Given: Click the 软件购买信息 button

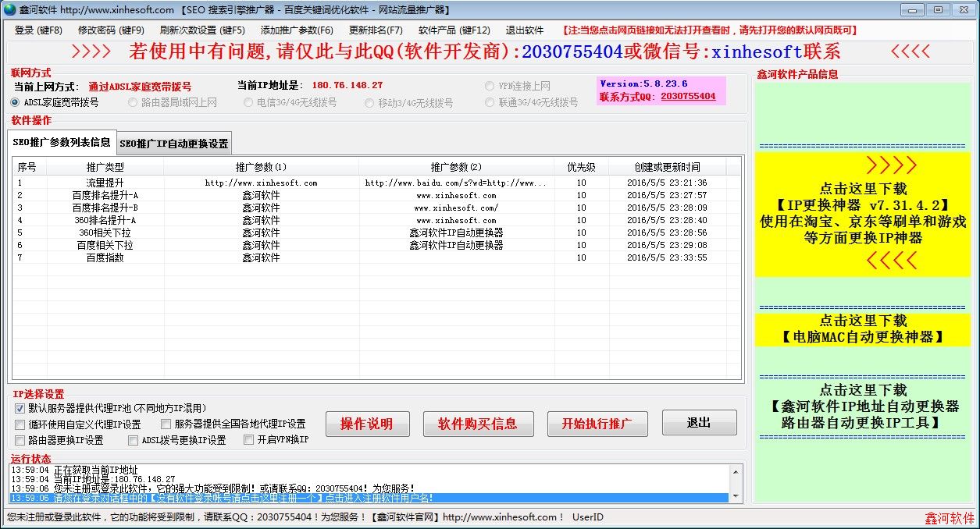Looking at the screenshot, I should (478, 424).
